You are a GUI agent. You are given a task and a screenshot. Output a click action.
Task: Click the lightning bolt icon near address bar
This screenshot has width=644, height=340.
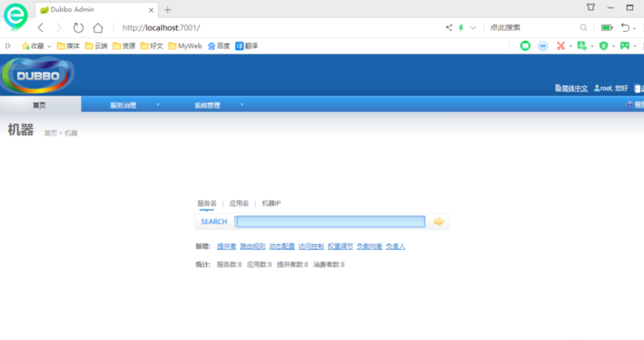click(460, 27)
